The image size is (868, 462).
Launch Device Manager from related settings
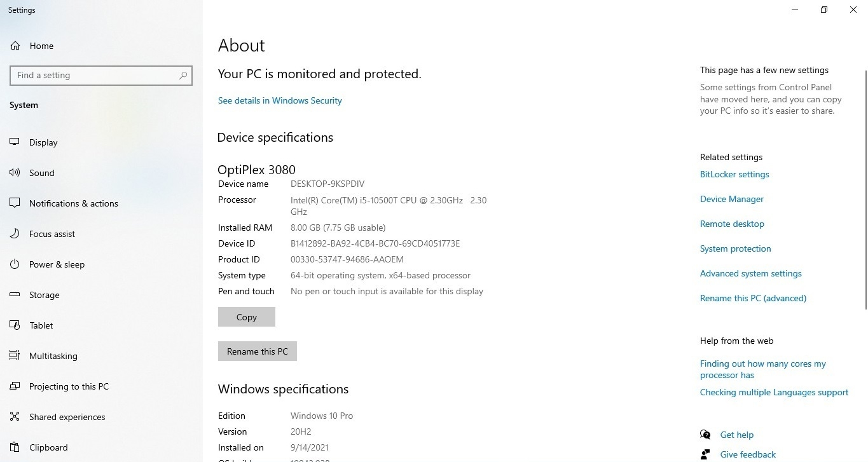pyautogui.click(x=731, y=199)
